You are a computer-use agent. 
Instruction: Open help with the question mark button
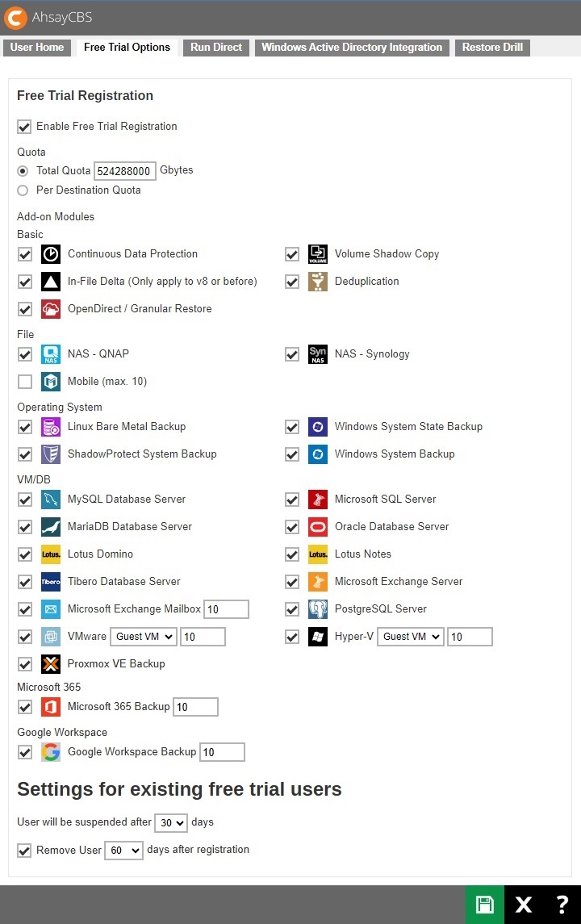tap(562, 905)
